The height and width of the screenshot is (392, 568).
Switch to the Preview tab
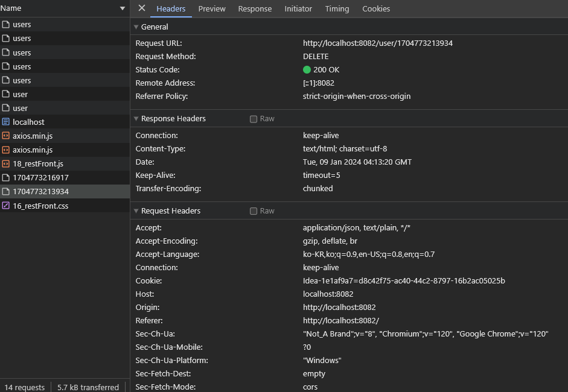[212, 8]
